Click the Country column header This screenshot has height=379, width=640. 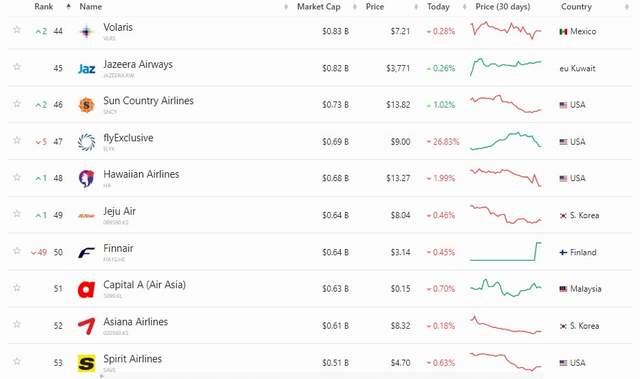(x=576, y=7)
